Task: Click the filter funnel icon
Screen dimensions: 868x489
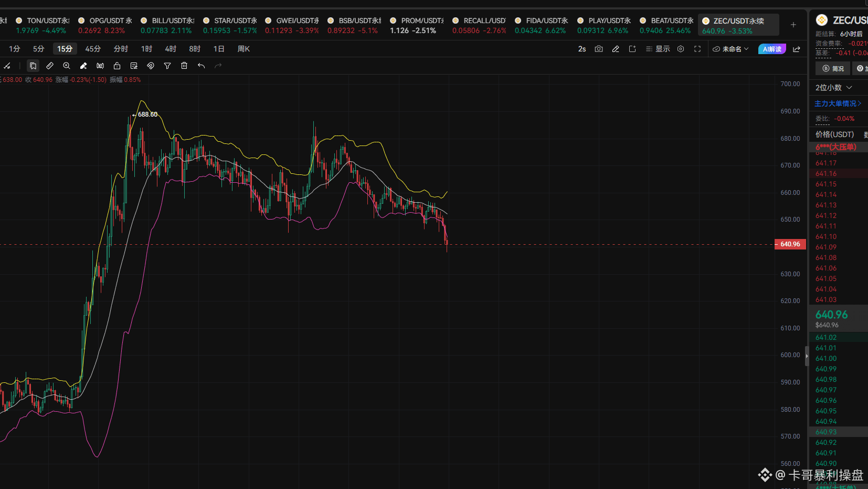Action: (167, 66)
